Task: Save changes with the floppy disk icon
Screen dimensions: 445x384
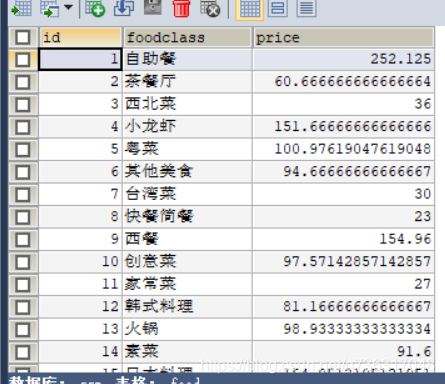Action: 153,7
